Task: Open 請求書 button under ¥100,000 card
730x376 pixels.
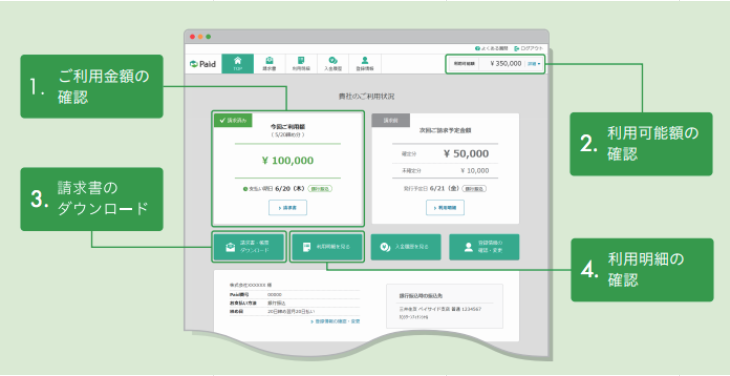Action: click(x=288, y=208)
